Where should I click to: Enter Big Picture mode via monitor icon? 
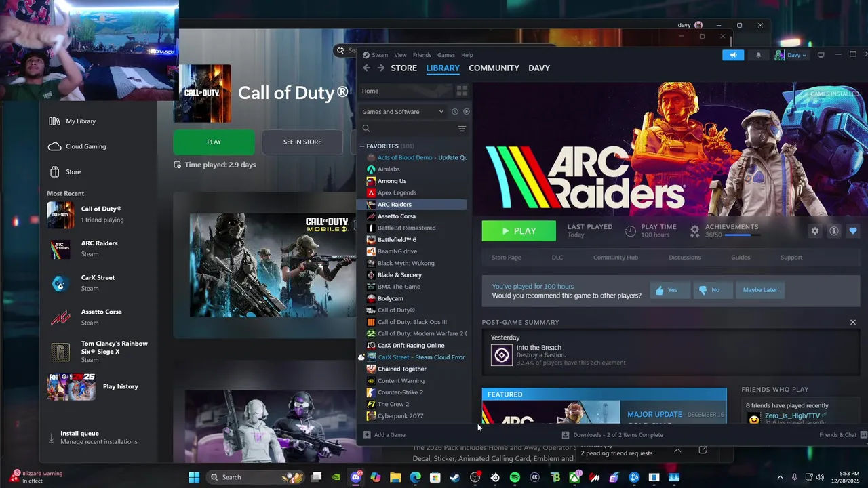pos(821,55)
